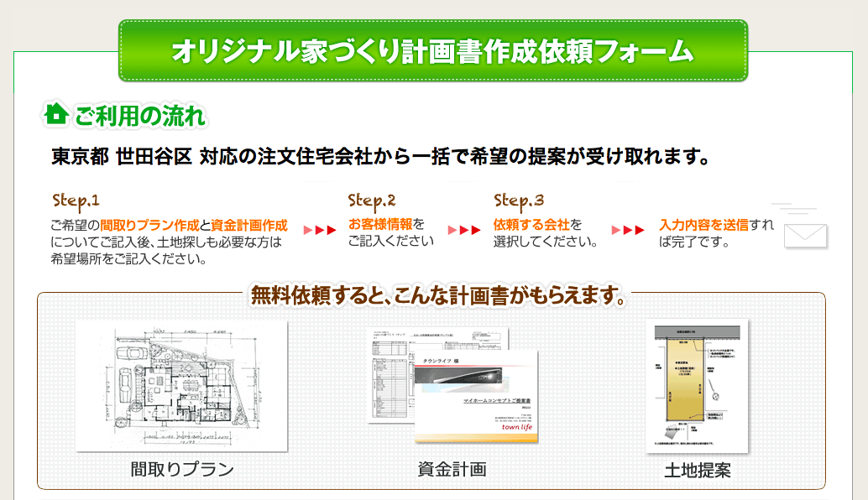Click the orange 依頼する会社 text
Viewport: 868px width, 500px height.
(531, 225)
